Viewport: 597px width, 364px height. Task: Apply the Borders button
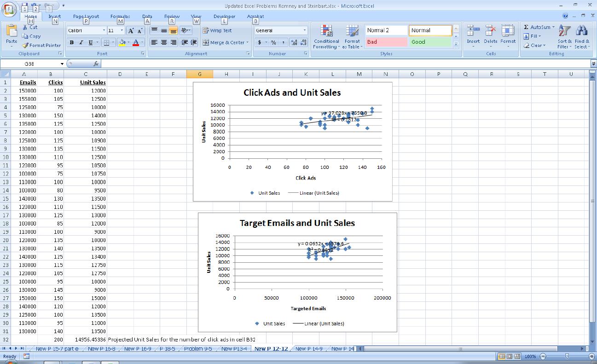pos(106,42)
